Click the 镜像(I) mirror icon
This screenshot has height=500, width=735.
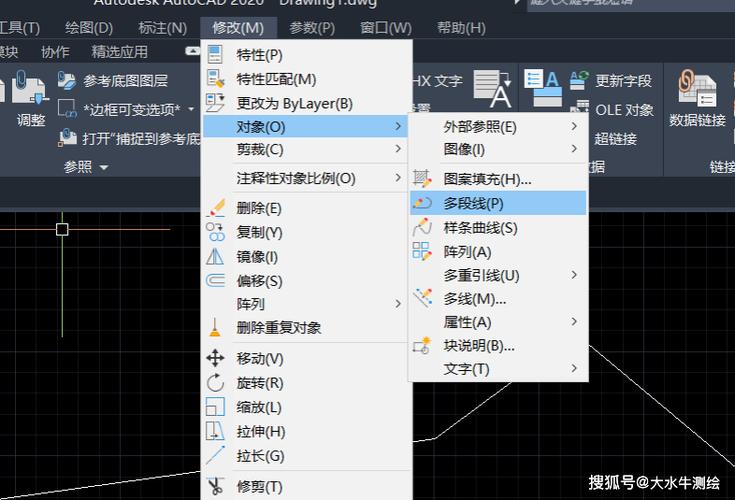[215, 256]
